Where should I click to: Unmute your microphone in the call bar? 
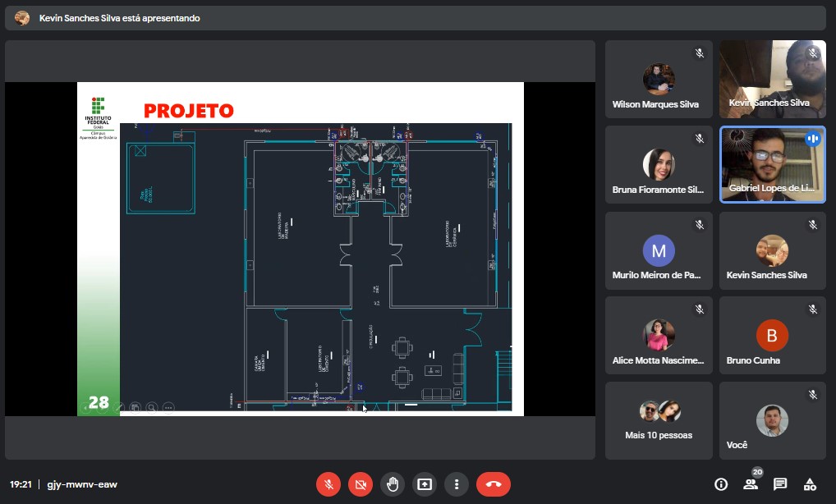[328, 484]
